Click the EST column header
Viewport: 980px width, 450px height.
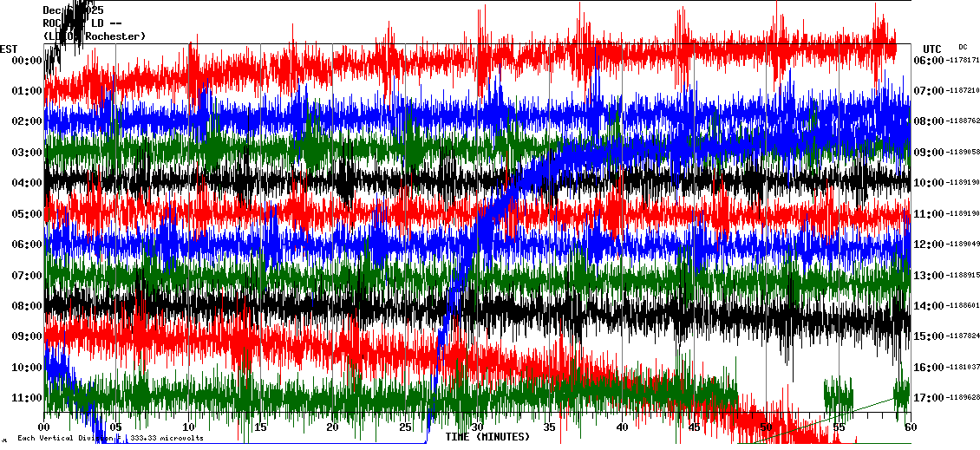10,49
